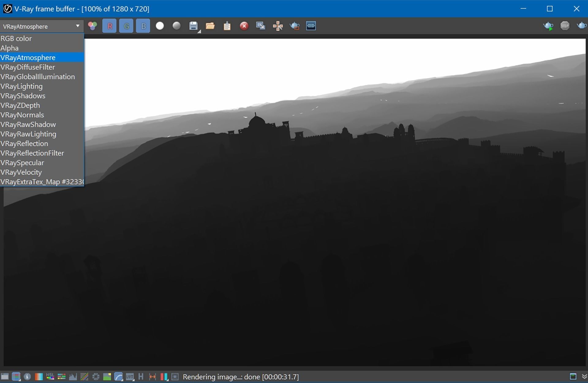Click Duplicate to 3ds Max frame buffer icon
Image resolution: width=588 pixels, height=383 pixels.
(x=261, y=26)
